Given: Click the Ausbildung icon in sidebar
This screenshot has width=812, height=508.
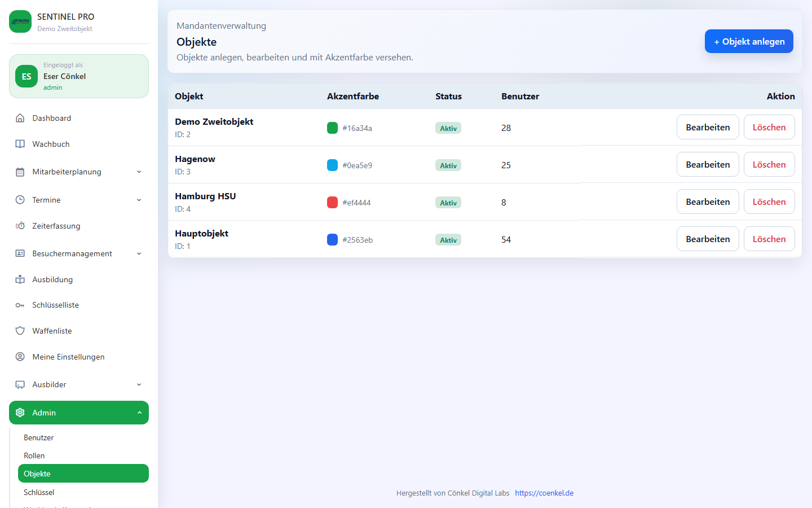Looking at the screenshot, I should coord(20,279).
